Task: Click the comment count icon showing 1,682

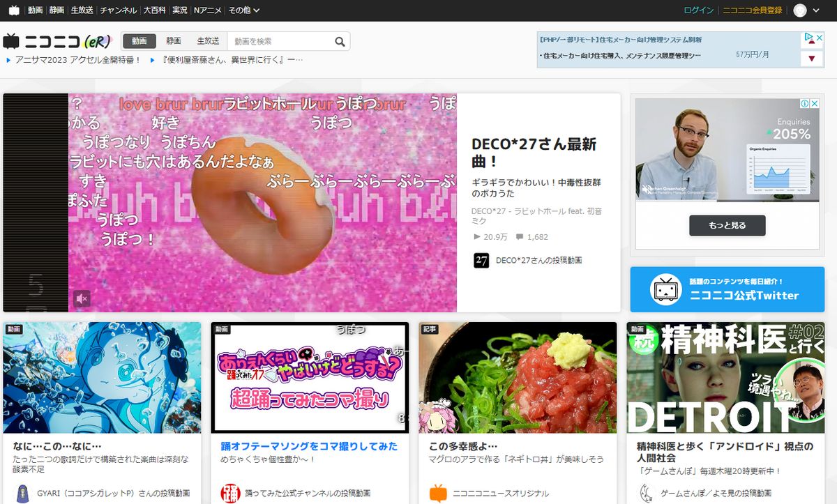Action: [x=519, y=237]
